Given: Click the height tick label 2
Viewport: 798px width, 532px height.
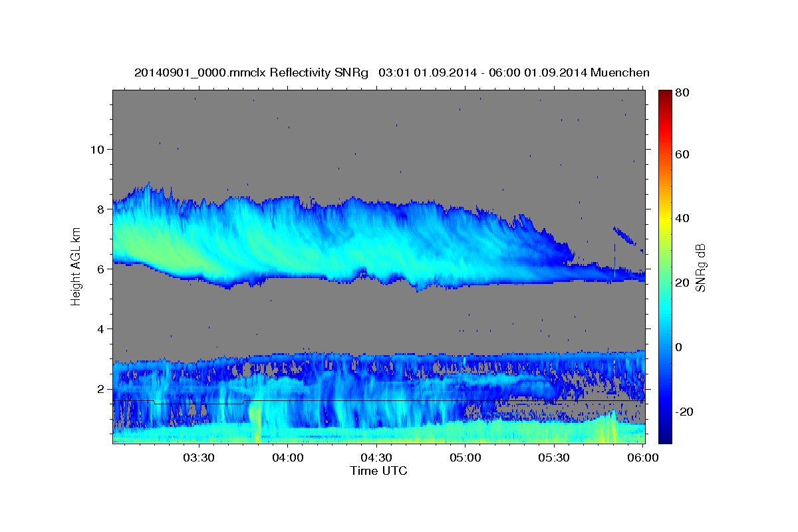Looking at the screenshot, I should pyautogui.click(x=101, y=389).
